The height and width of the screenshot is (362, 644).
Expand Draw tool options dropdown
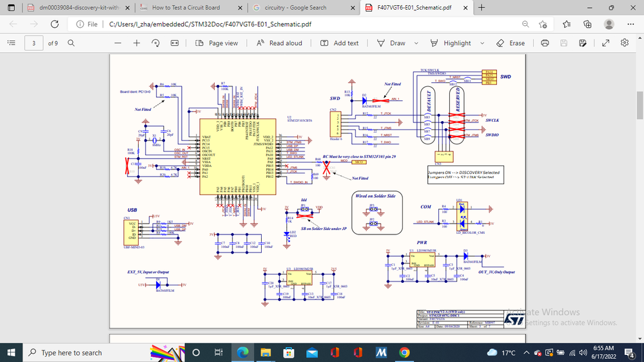click(x=416, y=43)
